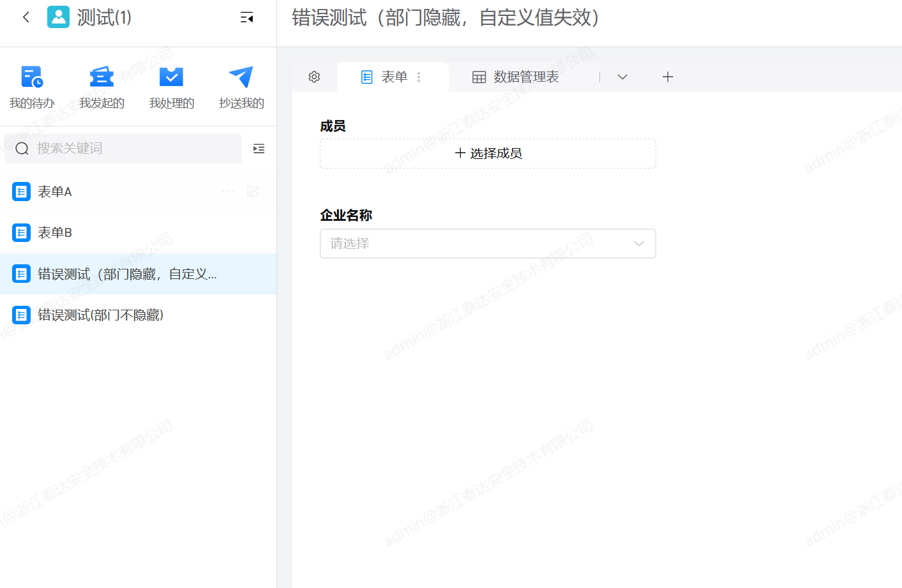The height and width of the screenshot is (588, 902).
Task: Click the 我的待办 label
Action: 32,103
